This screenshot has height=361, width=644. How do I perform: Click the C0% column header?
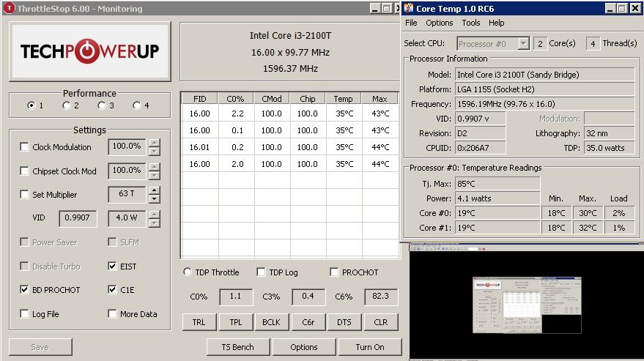pos(236,99)
